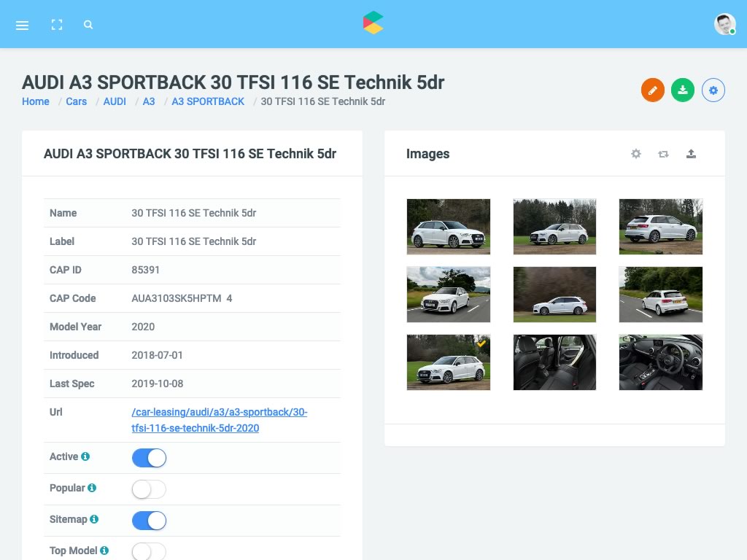Click the Active info tooltip icon
747x560 pixels.
[85, 456]
